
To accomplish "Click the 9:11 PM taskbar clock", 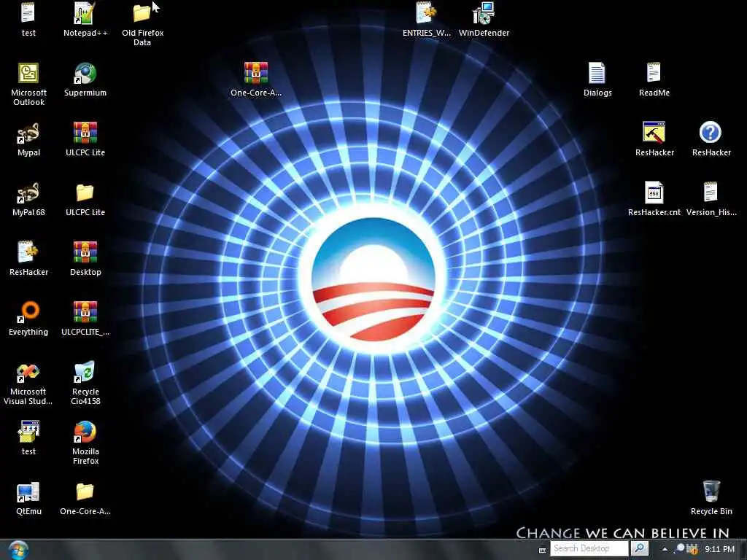I will point(719,549).
